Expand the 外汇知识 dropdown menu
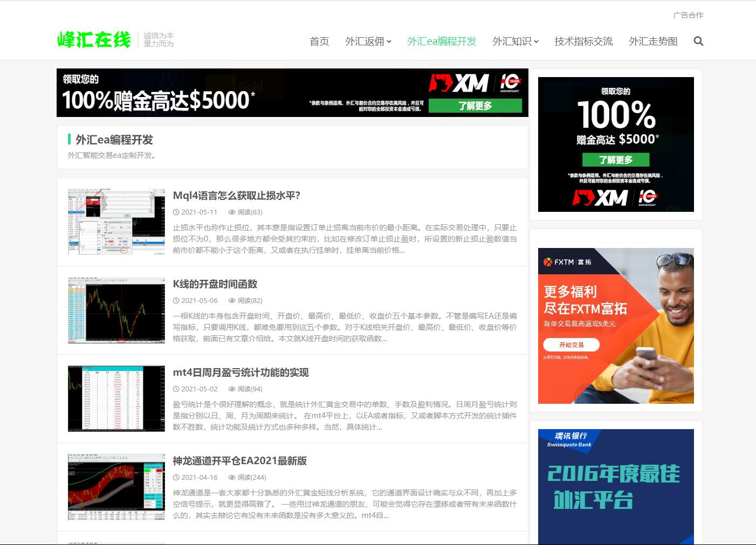Image resolution: width=756 pixels, height=545 pixels. [516, 42]
